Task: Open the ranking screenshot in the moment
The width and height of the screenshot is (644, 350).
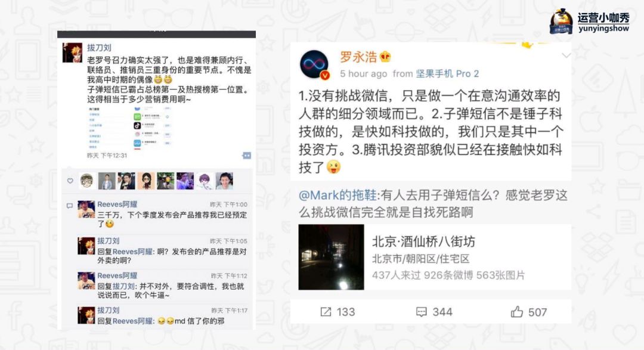Action: [x=130, y=128]
